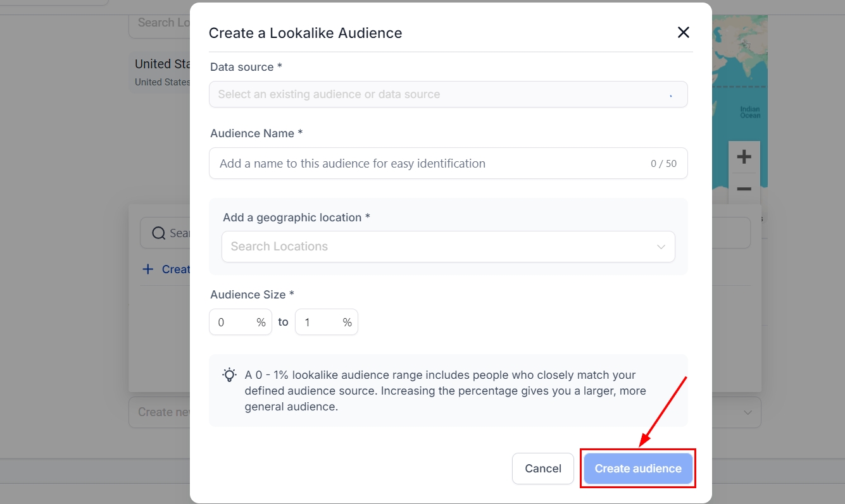Click the Search Locations placeholder text
Image resolution: width=845 pixels, height=504 pixels.
pyautogui.click(x=279, y=247)
